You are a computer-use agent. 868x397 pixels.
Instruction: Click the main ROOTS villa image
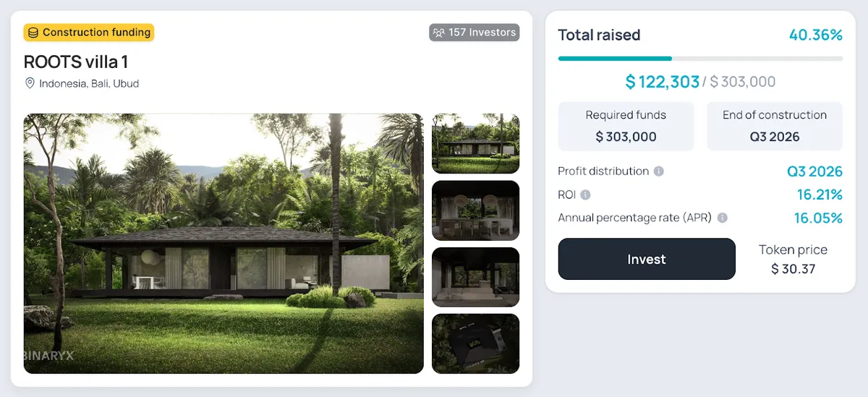point(224,243)
